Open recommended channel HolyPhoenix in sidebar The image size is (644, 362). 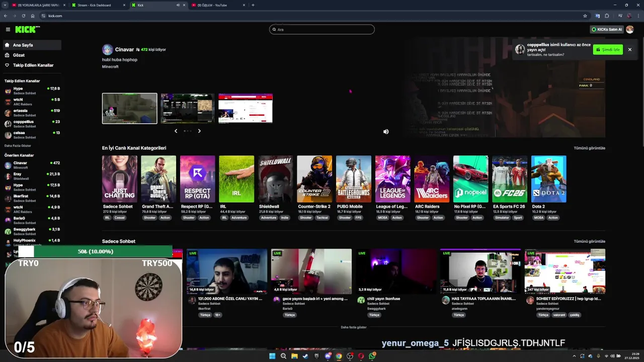(32, 242)
